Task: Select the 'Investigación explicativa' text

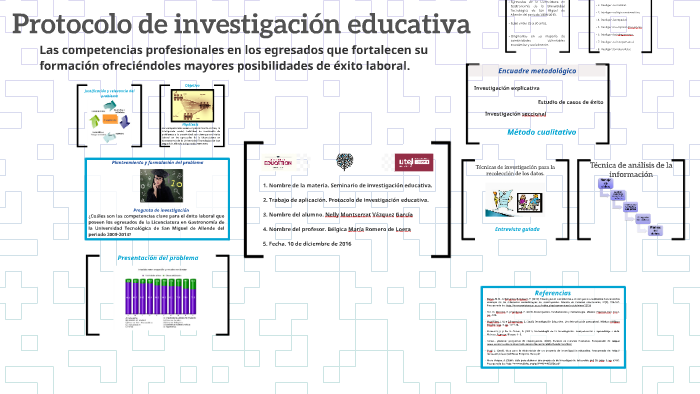Action: (x=506, y=88)
